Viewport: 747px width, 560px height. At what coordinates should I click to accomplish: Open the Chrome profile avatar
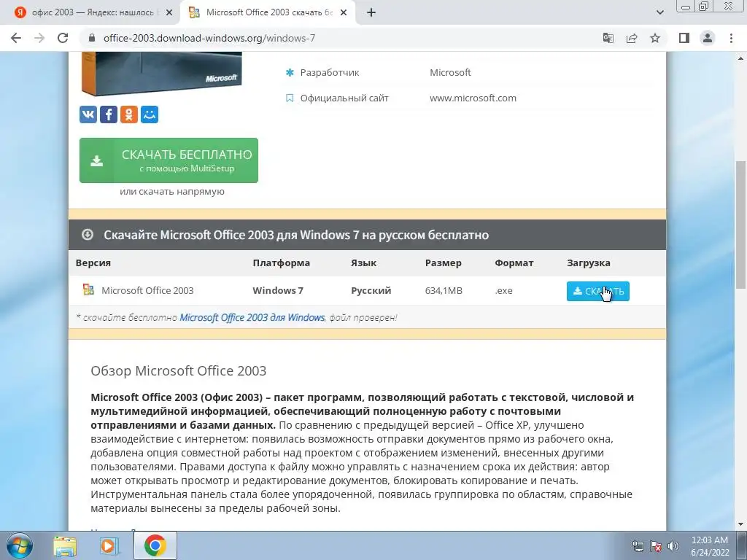pos(708,38)
